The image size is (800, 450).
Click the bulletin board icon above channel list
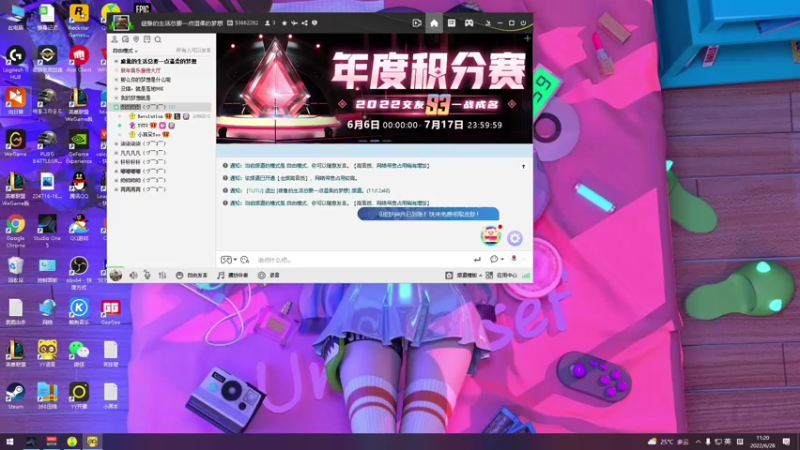(147, 39)
